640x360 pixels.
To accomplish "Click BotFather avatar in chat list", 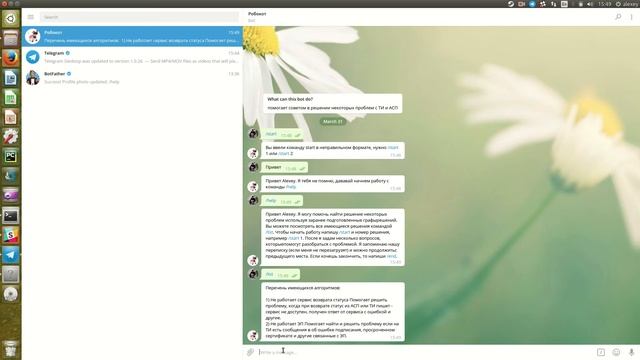I will [x=33, y=78].
